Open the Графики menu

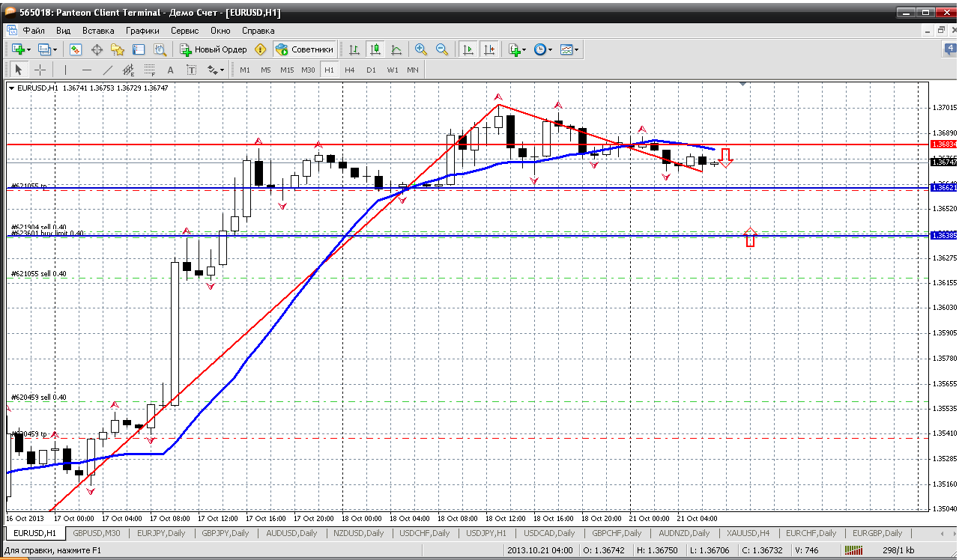point(142,31)
